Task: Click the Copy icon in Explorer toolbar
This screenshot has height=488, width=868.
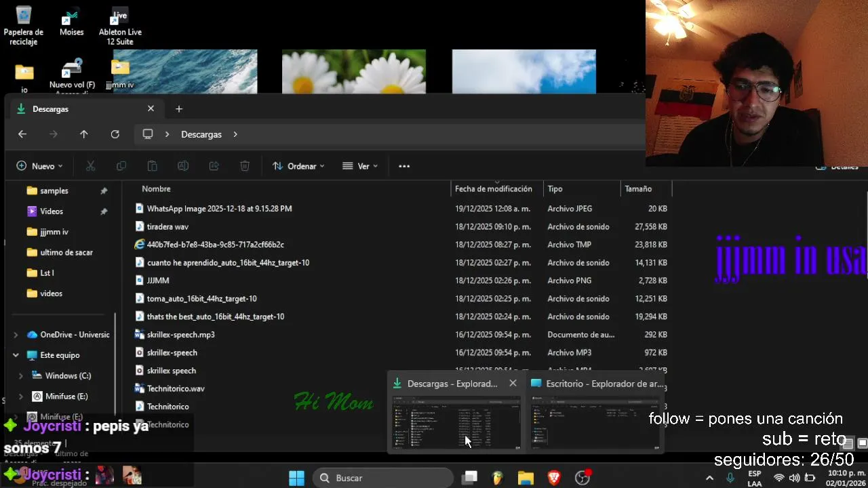Action: point(121,166)
